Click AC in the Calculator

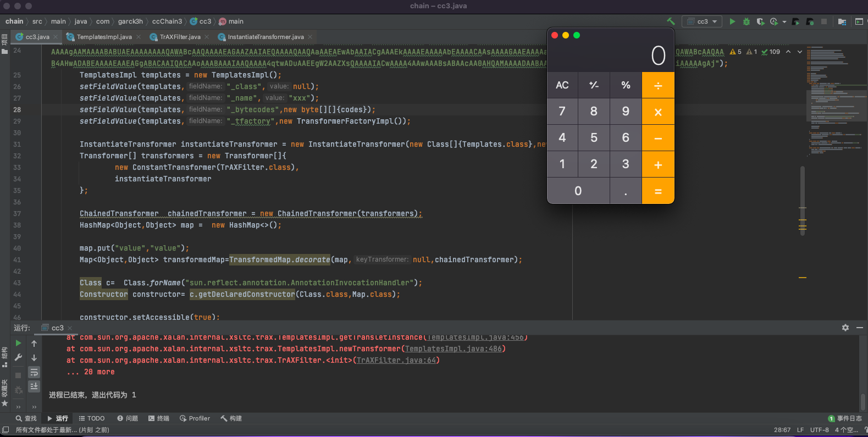(562, 85)
